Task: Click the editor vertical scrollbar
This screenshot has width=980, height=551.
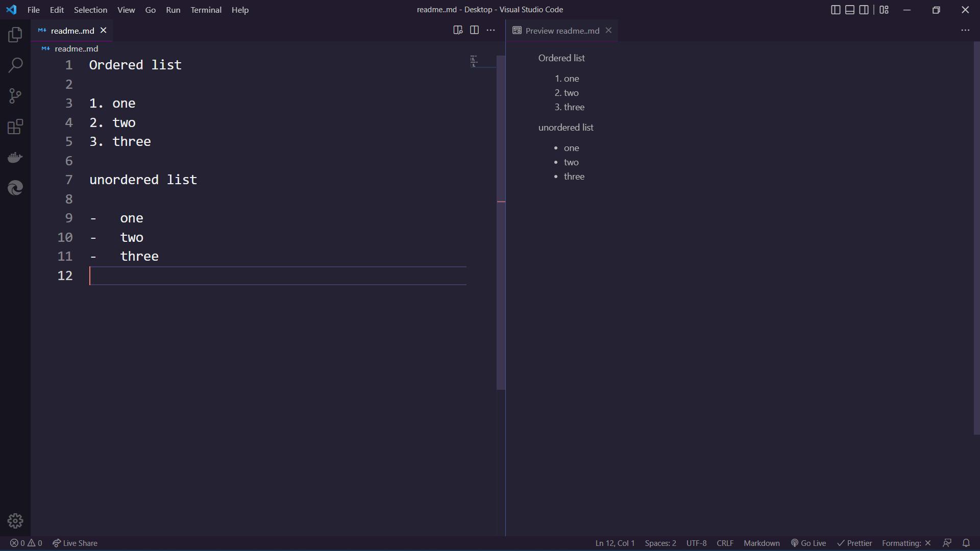Action: (x=501, y=223)
